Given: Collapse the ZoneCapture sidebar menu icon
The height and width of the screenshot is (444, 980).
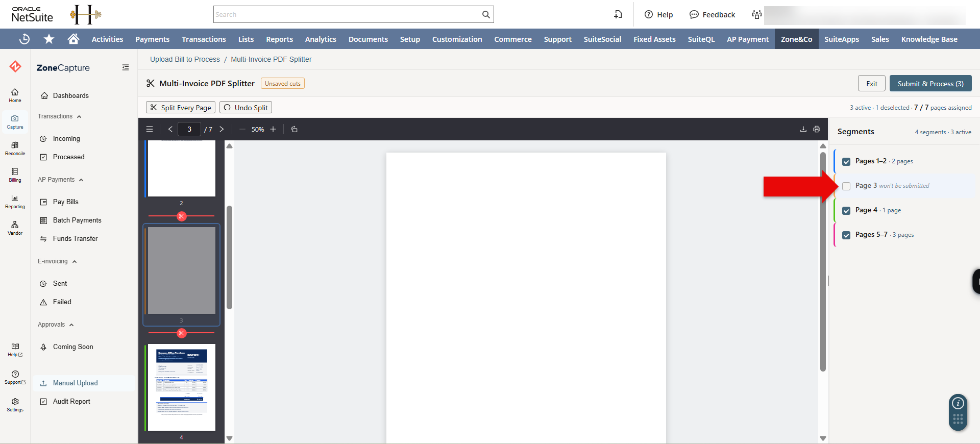Looking at the screenshot, I should pyautogui.click(x=126, y=67).
